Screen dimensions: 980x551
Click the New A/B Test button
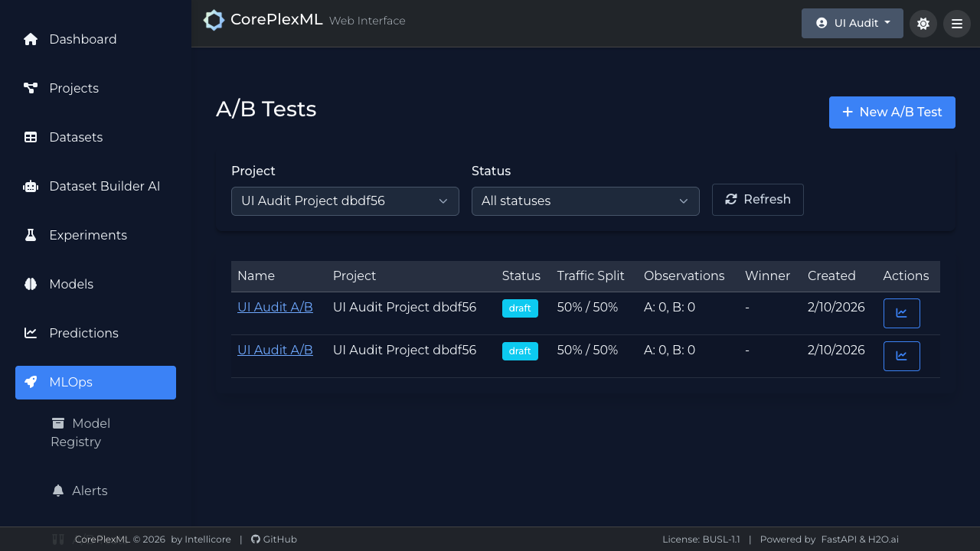pyautogui.click(x=891, y=112)
